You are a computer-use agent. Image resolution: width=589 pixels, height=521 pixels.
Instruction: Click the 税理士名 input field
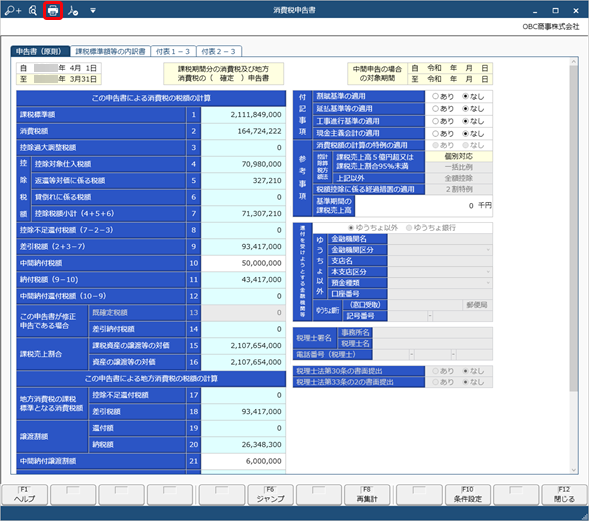point(433,344)
